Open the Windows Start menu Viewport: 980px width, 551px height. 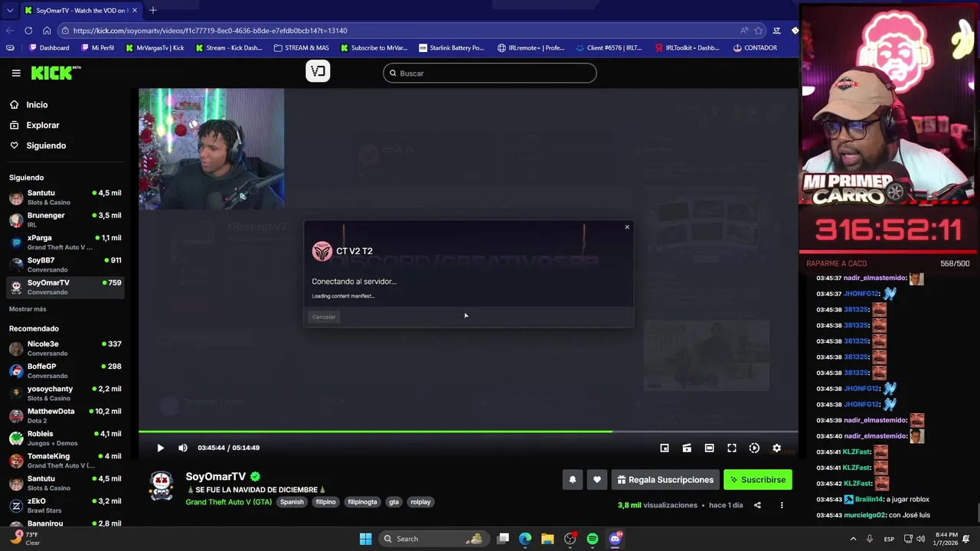click(x=366, y=539)
